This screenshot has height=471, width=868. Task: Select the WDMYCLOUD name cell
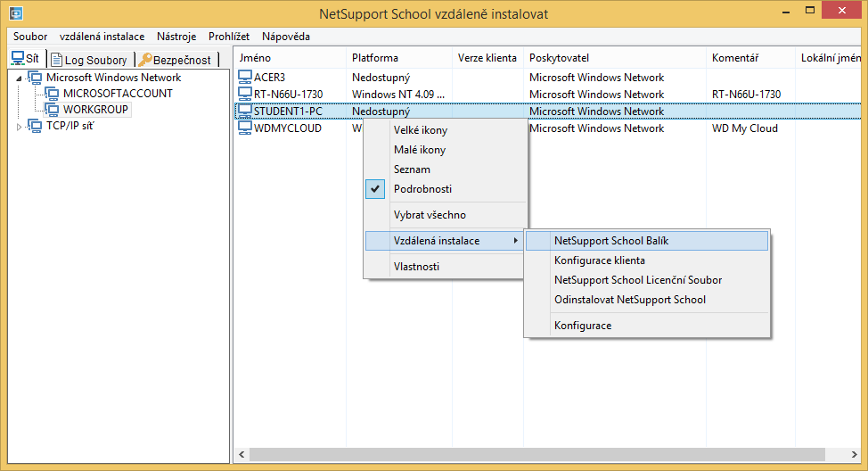coord(287,128)
